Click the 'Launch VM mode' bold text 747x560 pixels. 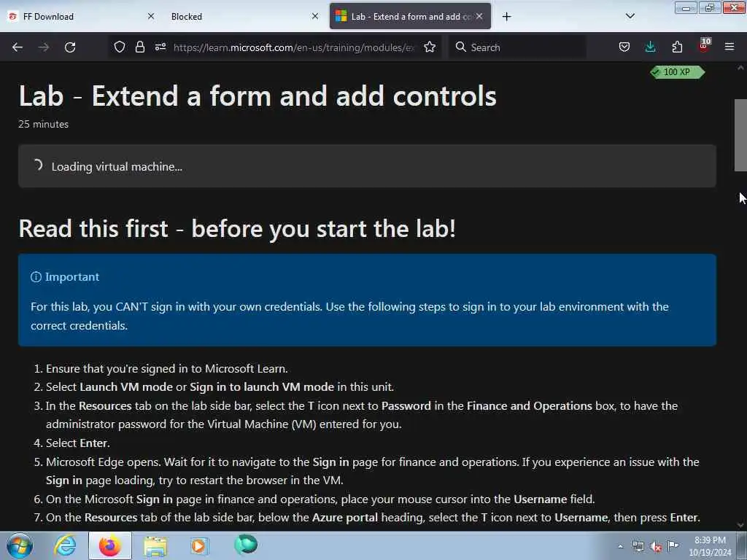[126, 387]
